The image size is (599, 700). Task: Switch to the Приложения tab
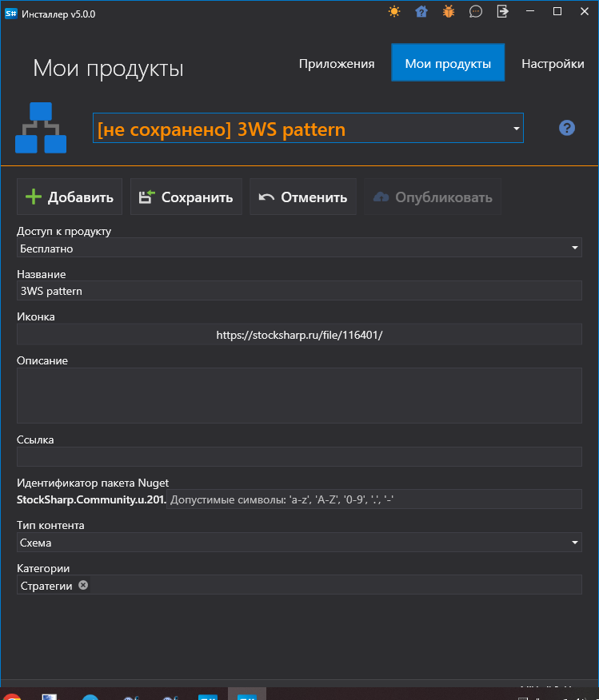point(337,63)
